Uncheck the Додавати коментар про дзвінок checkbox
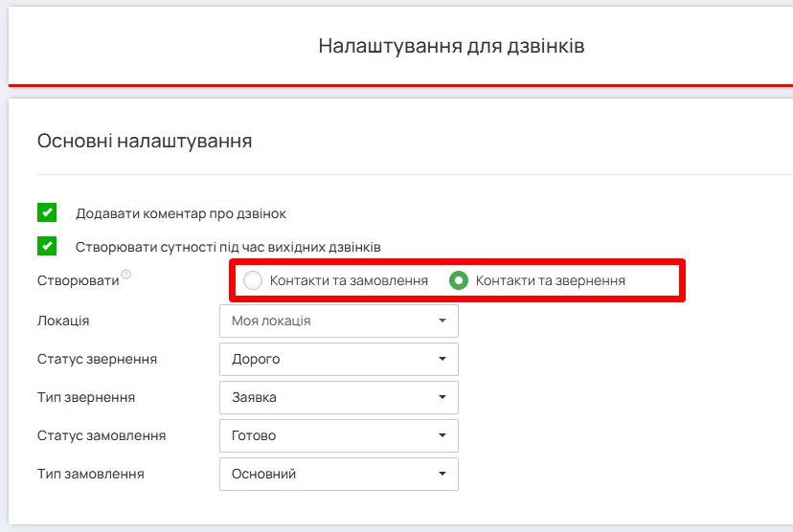The image size is (793, 532). click(x=47, y=213)
